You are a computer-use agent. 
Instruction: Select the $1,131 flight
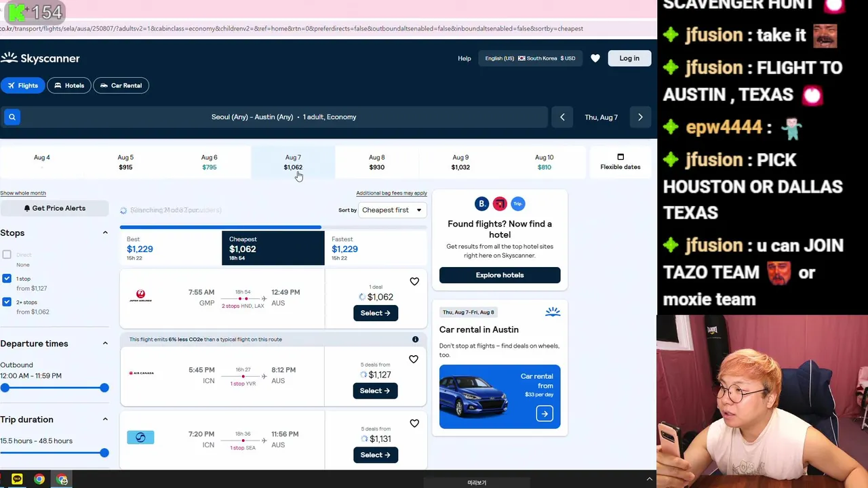(375, 455)
